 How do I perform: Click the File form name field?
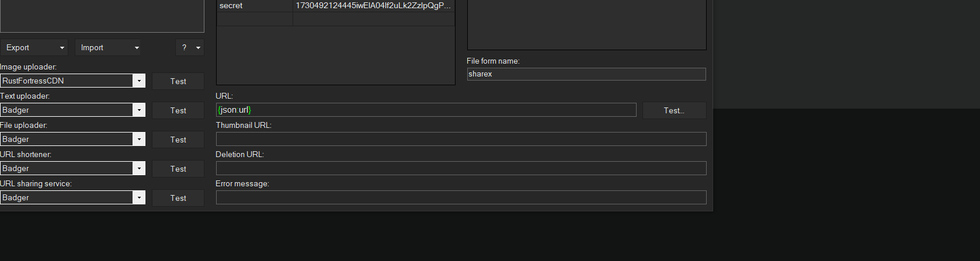click(586, 74)
